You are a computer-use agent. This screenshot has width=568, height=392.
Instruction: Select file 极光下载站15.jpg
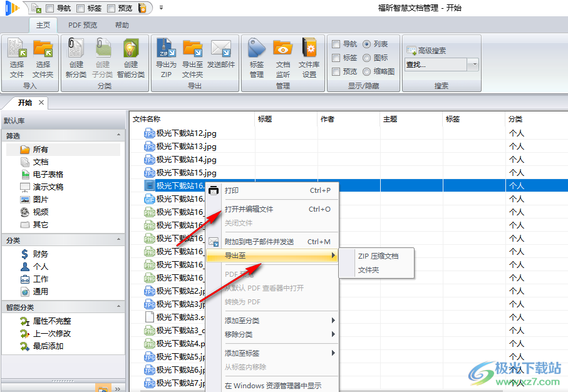coord(180,173)
